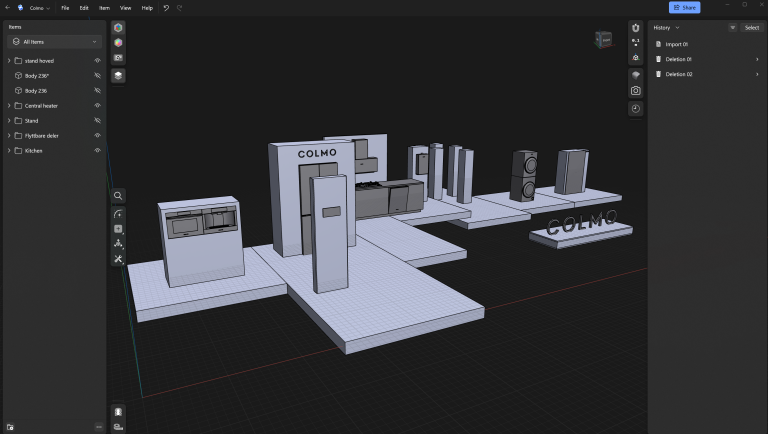Click the Select button in History panel
The image size is (768, 434).
point(751,27)
